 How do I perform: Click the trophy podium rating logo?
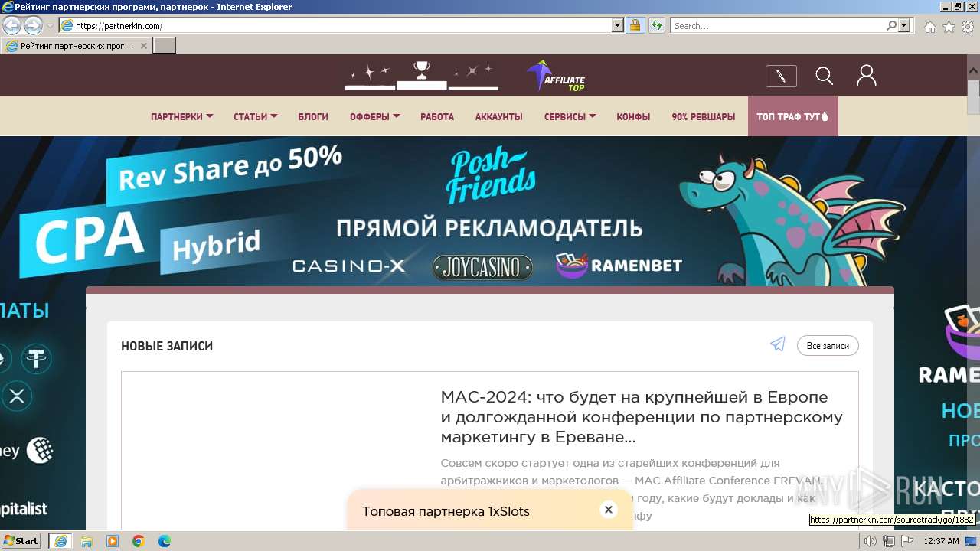pos(422,75)
